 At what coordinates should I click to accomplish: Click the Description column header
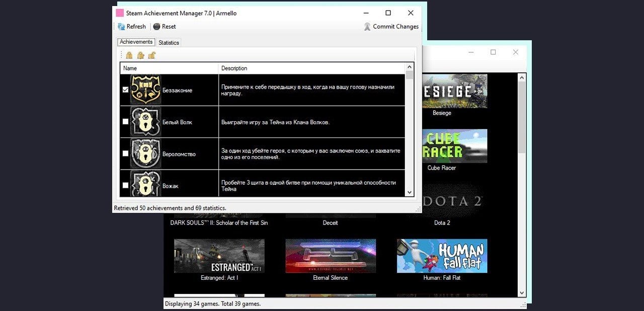(311, 68)
